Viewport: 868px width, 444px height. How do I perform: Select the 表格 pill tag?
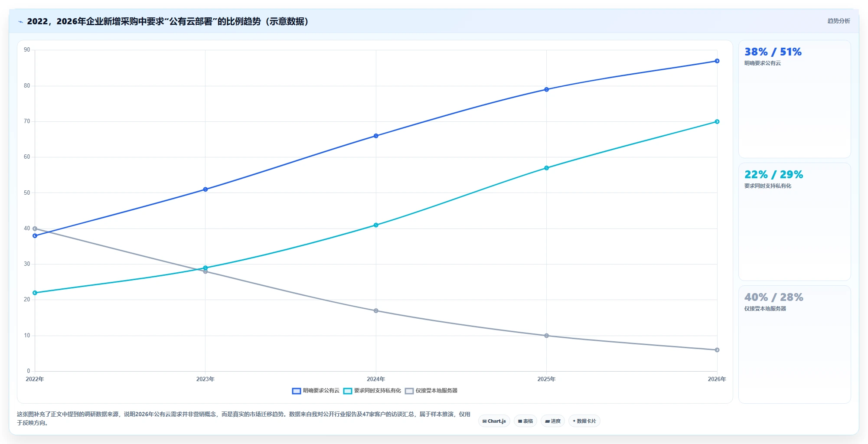[525, 421]
